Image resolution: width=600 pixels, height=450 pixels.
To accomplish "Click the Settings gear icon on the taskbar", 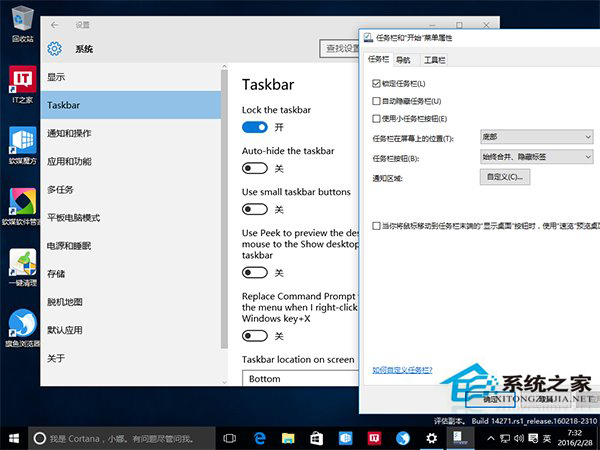I will coord(431,438).
